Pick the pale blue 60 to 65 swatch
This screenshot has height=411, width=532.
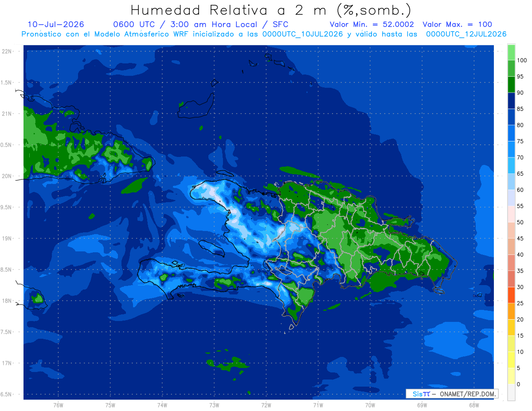point(511,182)
